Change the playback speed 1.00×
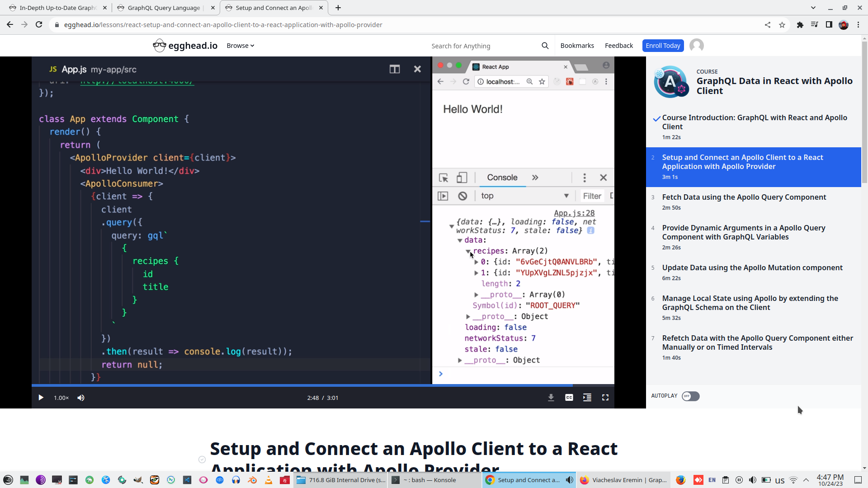The width and height of the screenshot is (868, 488). tap(61, 398)
